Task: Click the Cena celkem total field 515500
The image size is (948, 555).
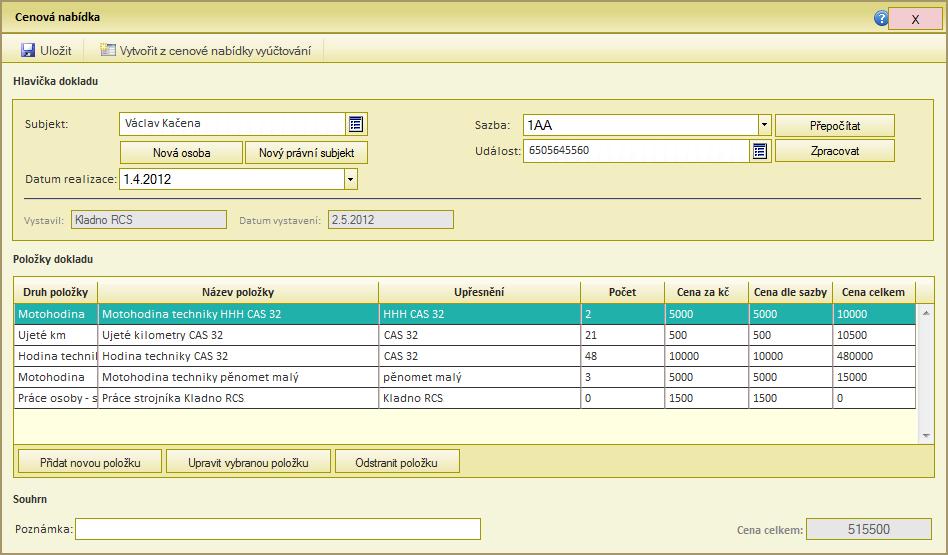Action: [869, 529]
